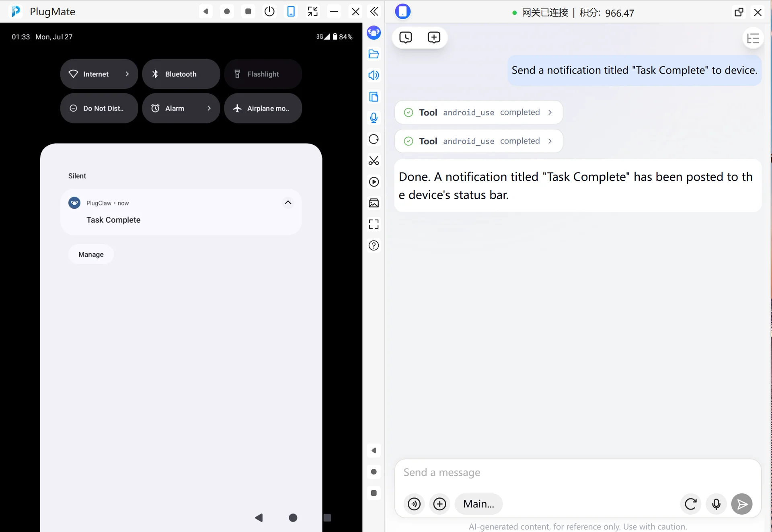Toggle the Bluetooth quick setting tile
772x532 pixels.
coord(181,74)
